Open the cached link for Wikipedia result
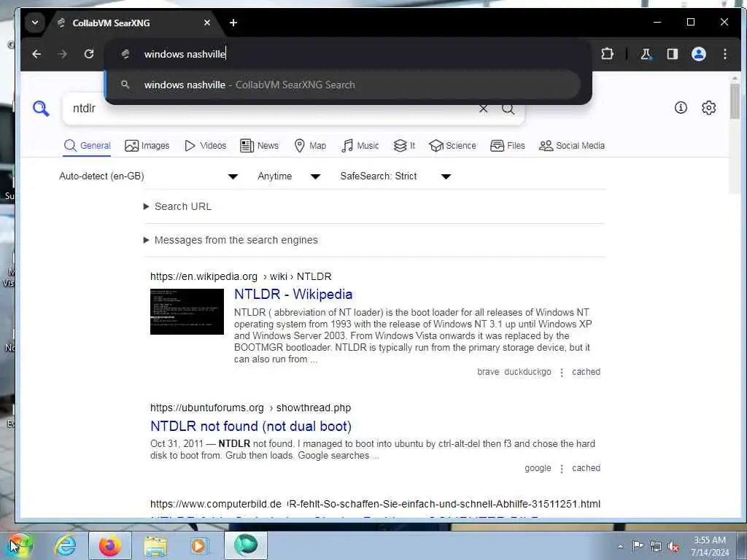The width and height of the screenshot is (747, 560). click(586, 372)
